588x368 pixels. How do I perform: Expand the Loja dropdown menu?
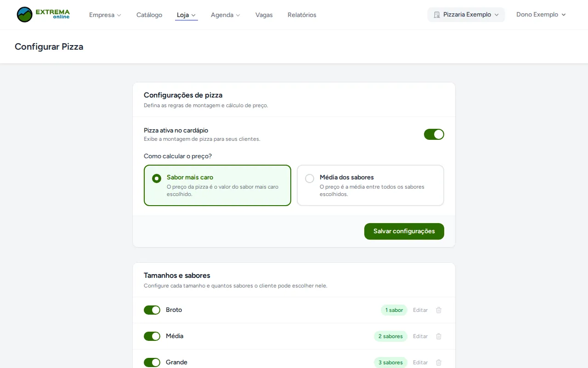tap(187, 15)
